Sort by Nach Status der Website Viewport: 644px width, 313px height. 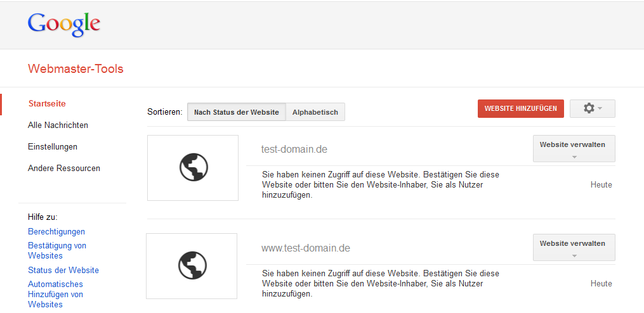point(236,112)
